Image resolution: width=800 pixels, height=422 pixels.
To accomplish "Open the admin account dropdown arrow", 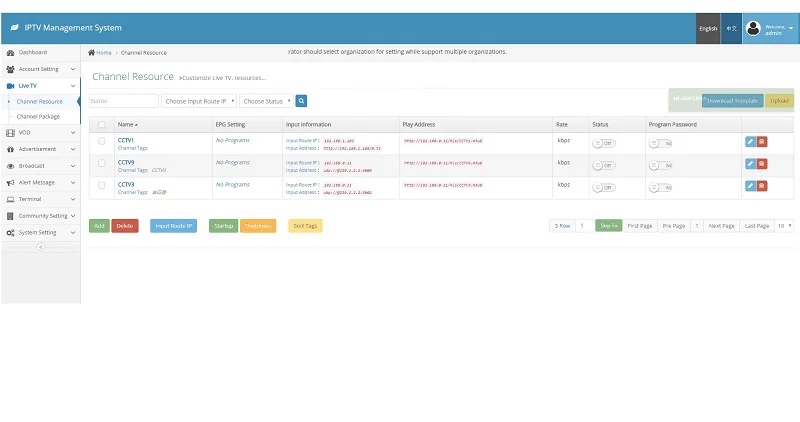I will click(x=791, y=29).
